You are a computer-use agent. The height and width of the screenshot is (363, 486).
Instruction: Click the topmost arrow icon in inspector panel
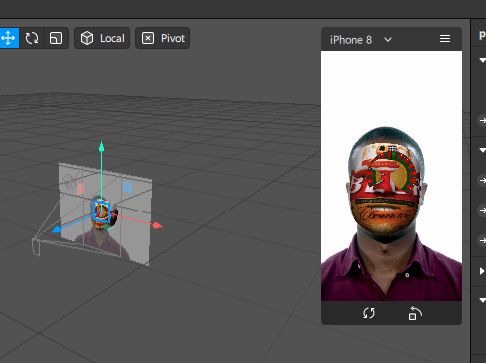pyautogui.click(x=483, y=120)
